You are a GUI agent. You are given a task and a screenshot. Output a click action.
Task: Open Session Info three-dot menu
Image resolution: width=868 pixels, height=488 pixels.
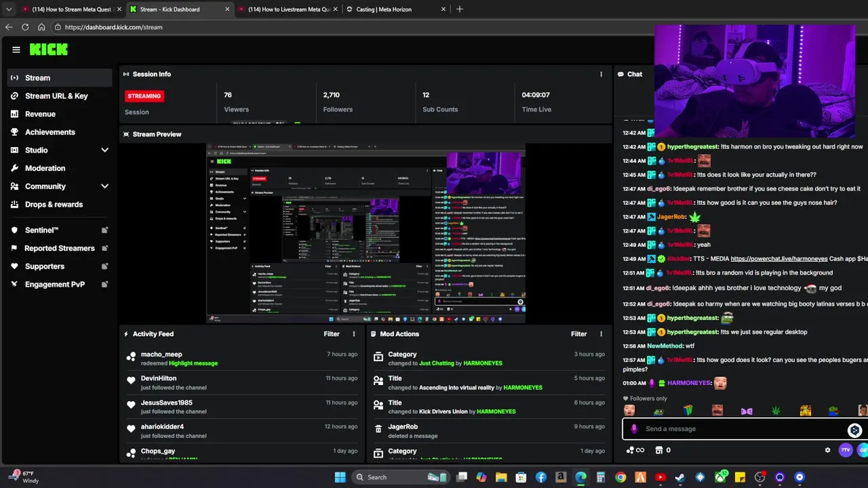[601, 74]
